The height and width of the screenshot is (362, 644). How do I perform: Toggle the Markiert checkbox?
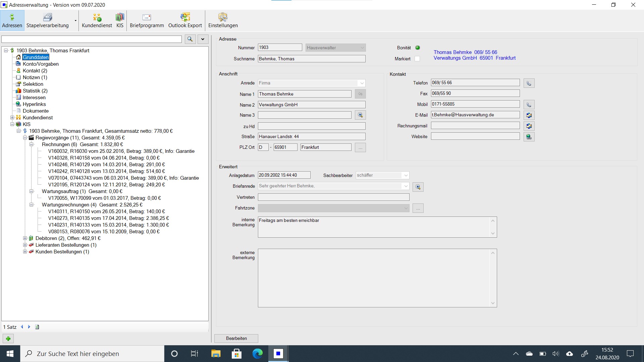pyautogui.click(x=417, y=59)
